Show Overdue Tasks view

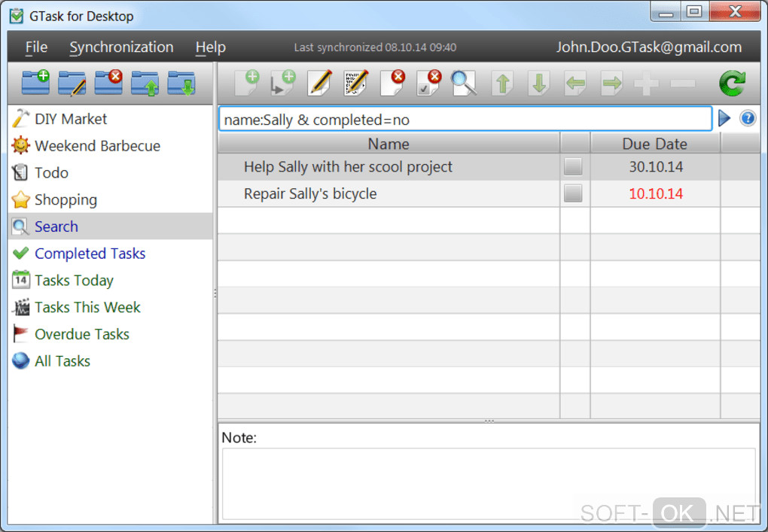[x=111, y=334]
